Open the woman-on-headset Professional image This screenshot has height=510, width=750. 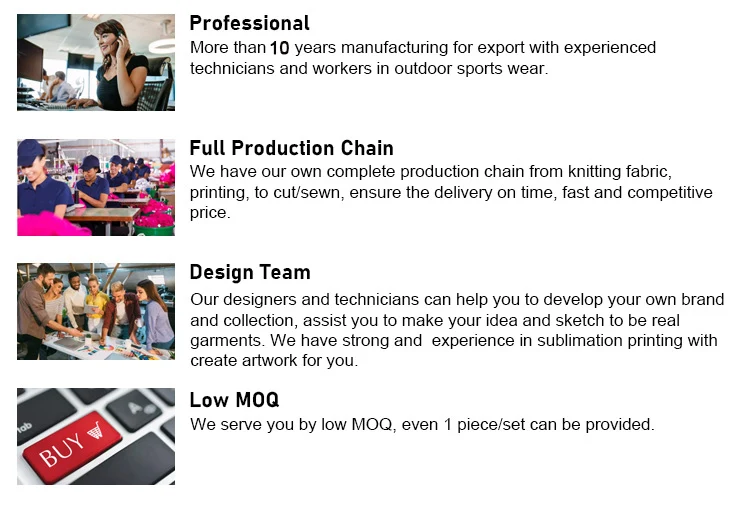pos(96,62)
